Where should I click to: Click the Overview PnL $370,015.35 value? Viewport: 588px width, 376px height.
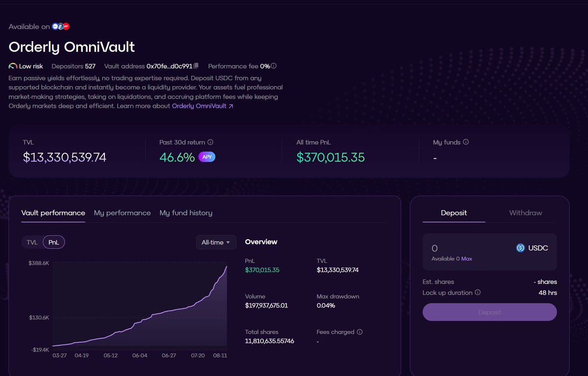(x=262, y=270)
